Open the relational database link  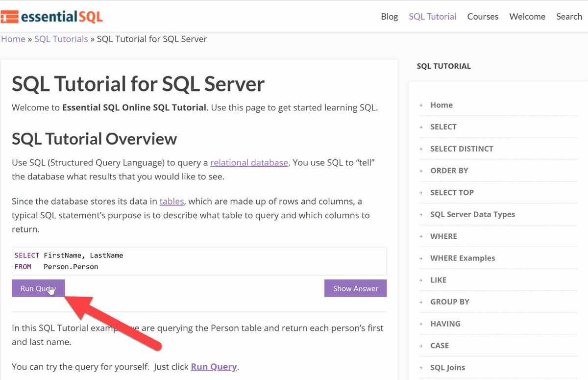(249, 163)
